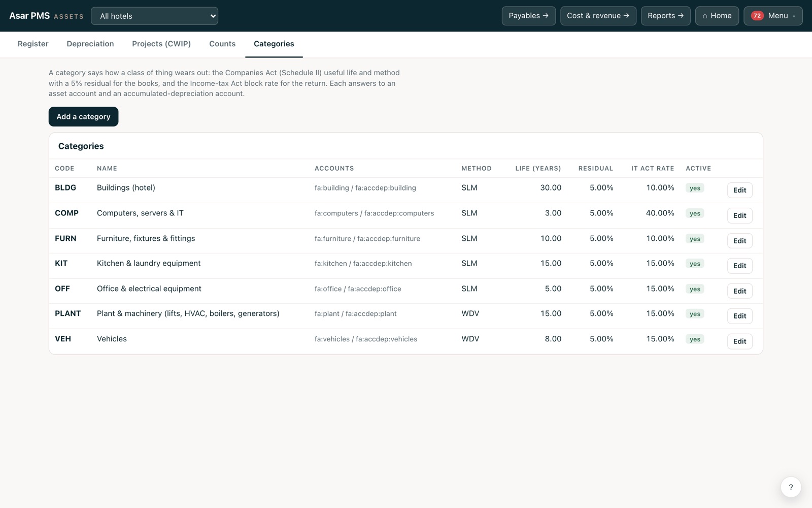Click Office & electrical equipment
Viewport: 812px width, 508px height.
[149, 289]
